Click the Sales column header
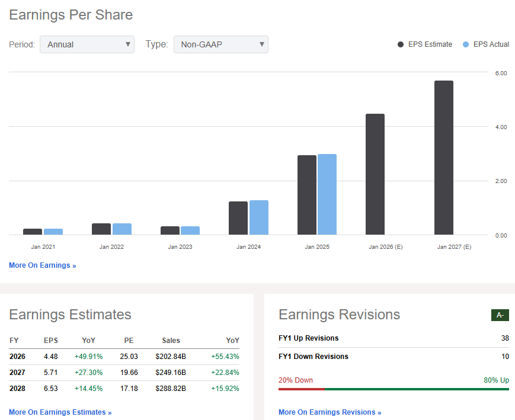The width and height of the screenshot is (515, 420). click(171, 341)
